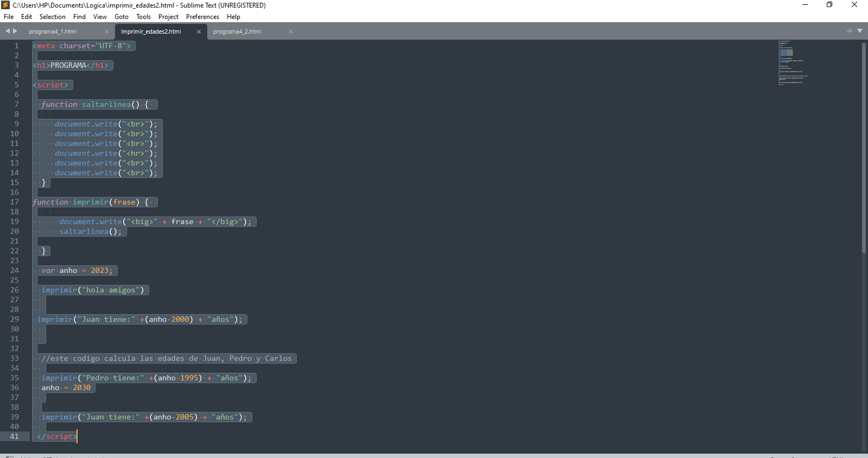The height and width of the screenshot is (458, 868).
Task: Click line number 41 in the gutter
Action: [14, 437]
